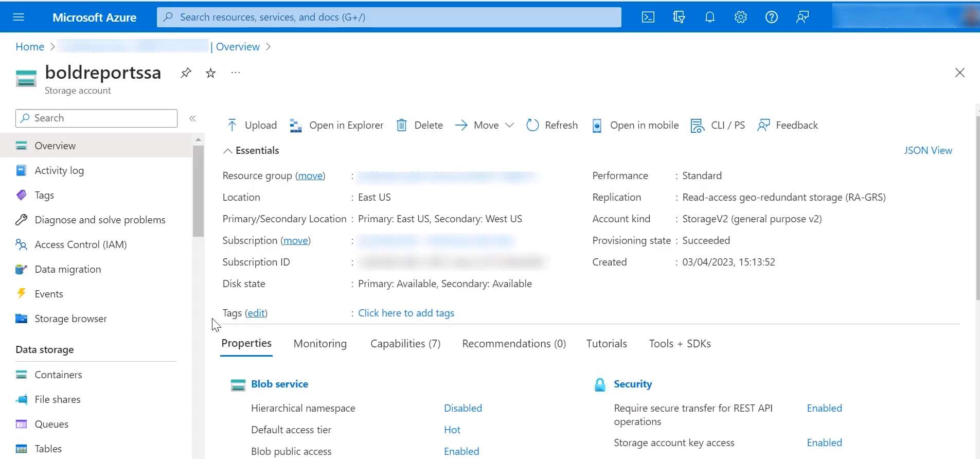Open Data migration
980x459 pixels.
pos(67,269)
